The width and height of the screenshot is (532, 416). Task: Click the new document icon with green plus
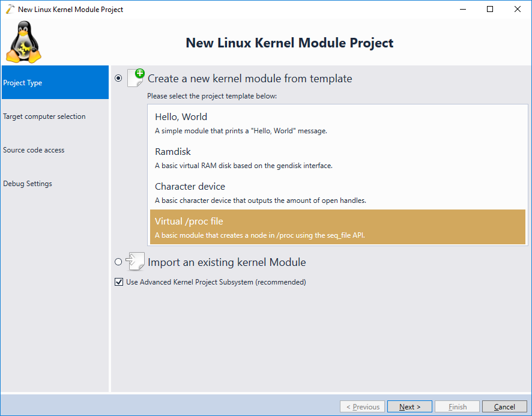coord(136,77)
